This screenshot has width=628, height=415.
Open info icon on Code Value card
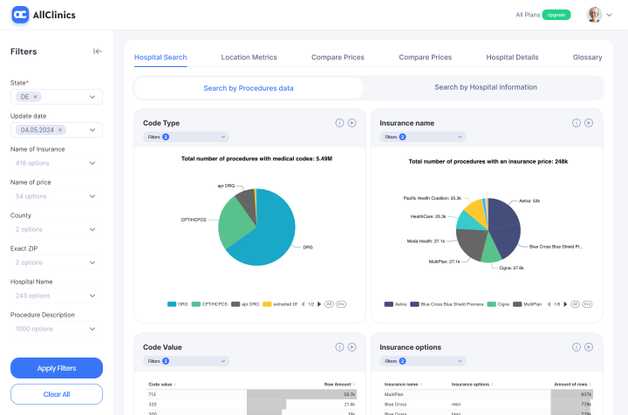(340, 347)
